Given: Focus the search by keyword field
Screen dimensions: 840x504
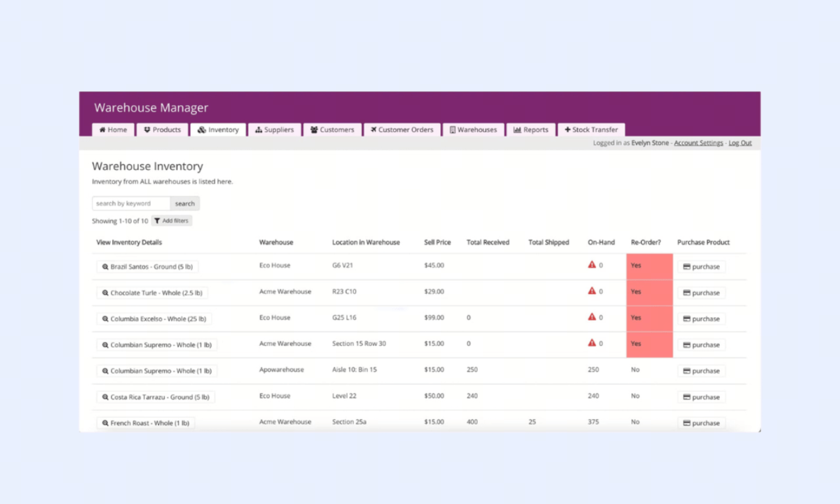Looking at the screenshot, I should click(131, 203).
